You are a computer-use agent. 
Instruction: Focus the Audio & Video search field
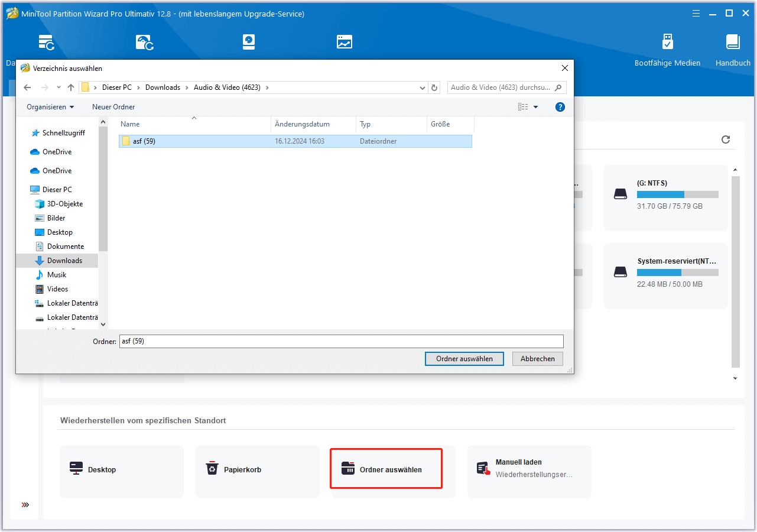[507, 87]
